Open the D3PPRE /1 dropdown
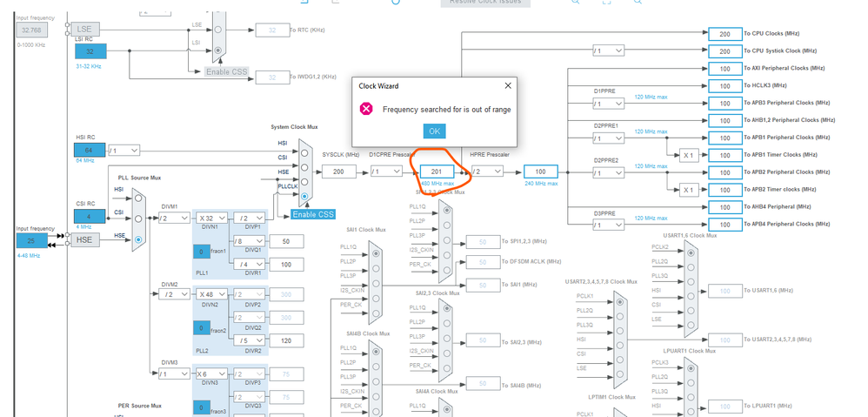 (x=608, y=225)
